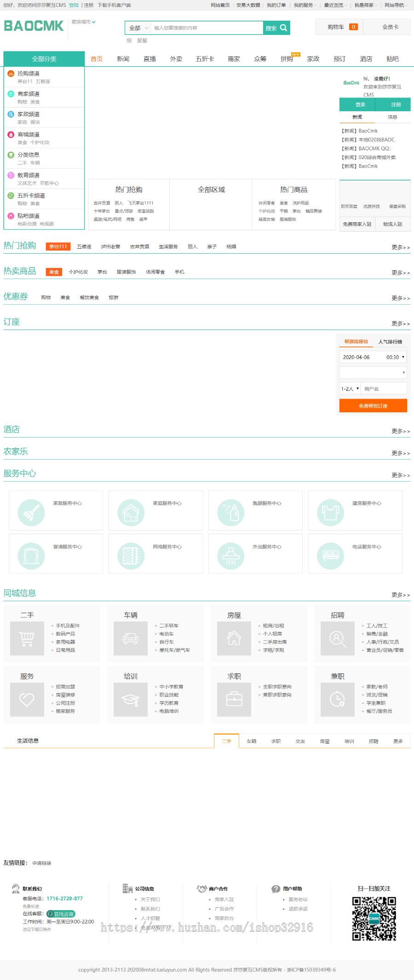Image resolution: width=414 pixels, height=980 pixels.
Task: Open the 五折卡频道 category icon
Action: point(11,195)
